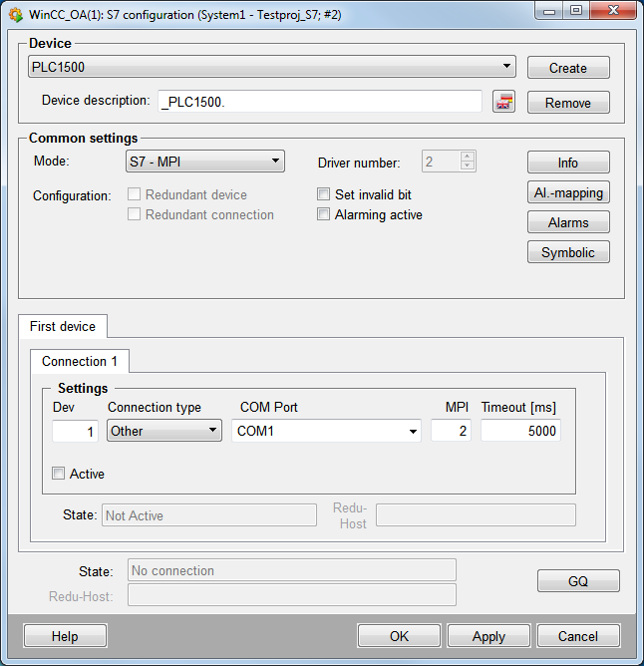Click the MPI address field

click(451, 431)
